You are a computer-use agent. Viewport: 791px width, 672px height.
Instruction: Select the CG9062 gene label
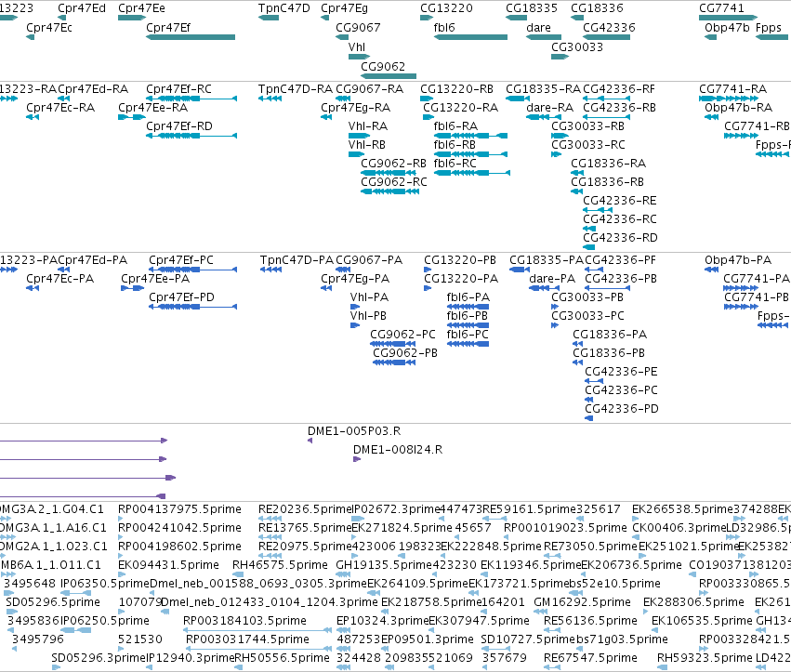pyautogui.click(x=383, y=67)
